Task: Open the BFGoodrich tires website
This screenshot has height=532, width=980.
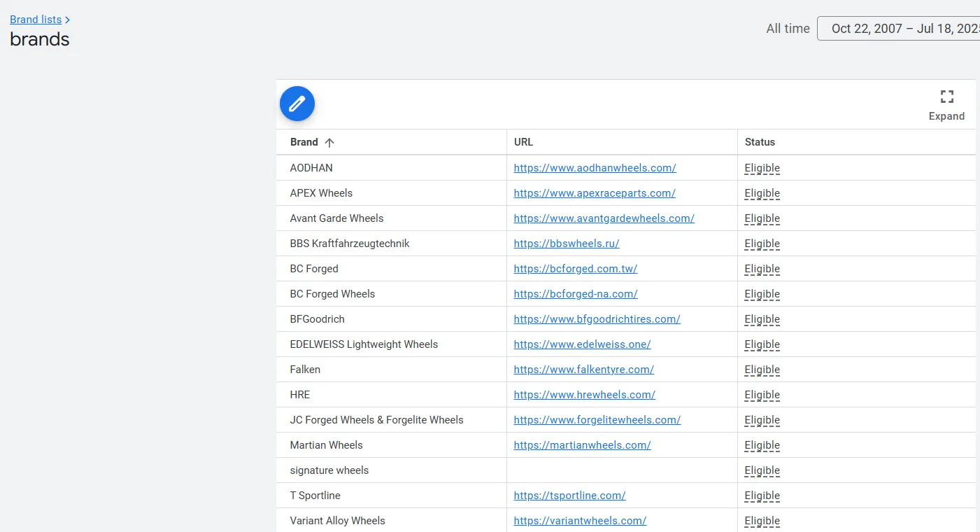Action: click(597, 318)
